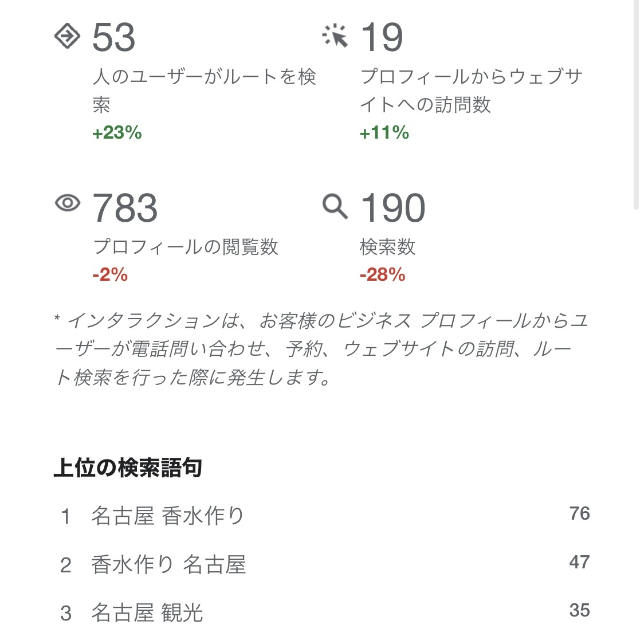Click the profile views eye icon
This screenshot has height=644, width=644.
[x=67, y=203]
